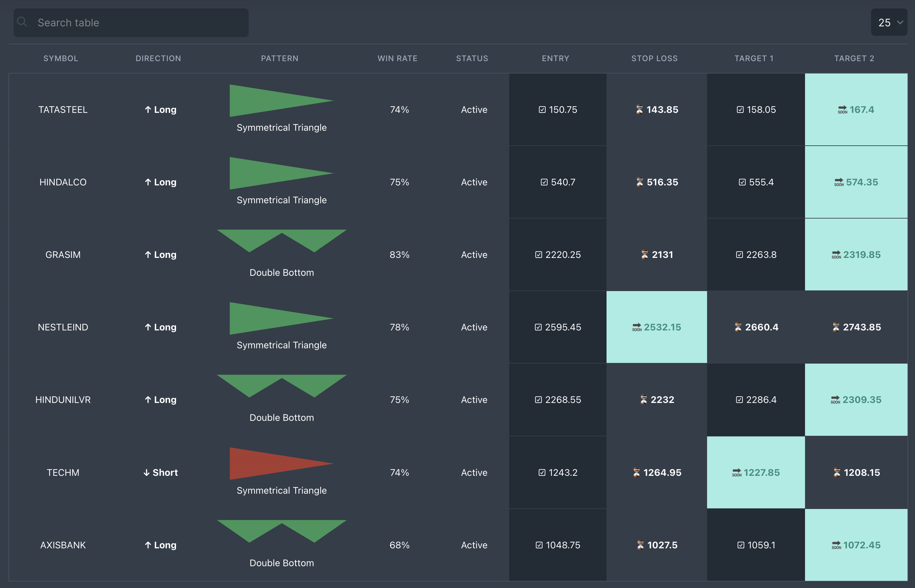The image size is (915, 588).
Task: Click the 78% win rate value
Action: tap(399, 327)
